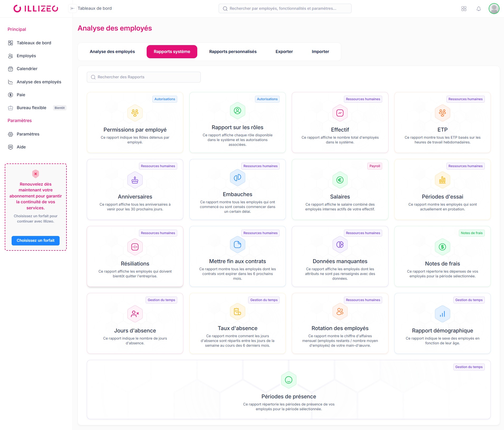Open Employés from the sidebar
Viewport: 504px width, 430px height.
(26, 56)
